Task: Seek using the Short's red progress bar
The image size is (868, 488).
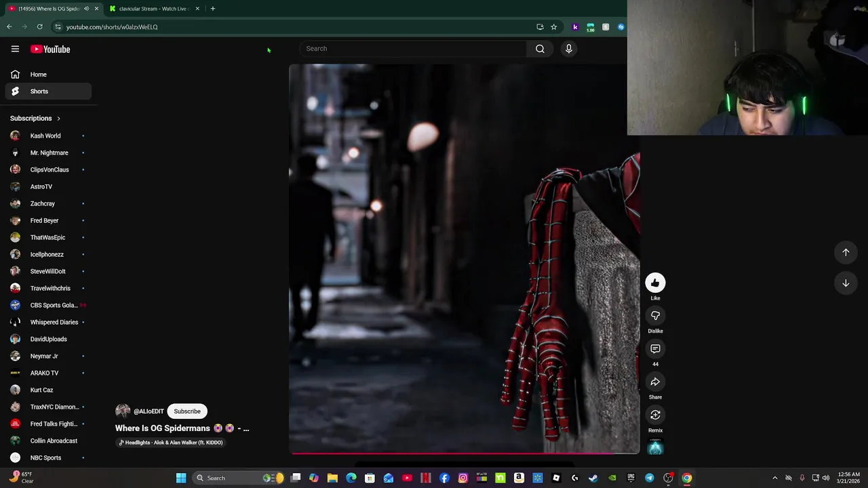Action: click(x=464, y=453)
